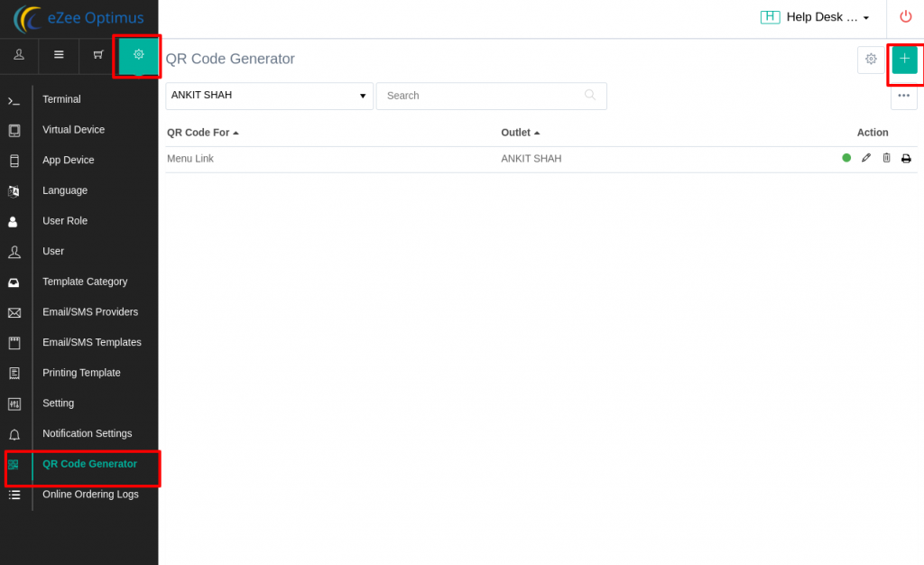Open the ANKIT SHAH outlet dropdown
Screen dimensions: 924x565
tap(269, 96)
